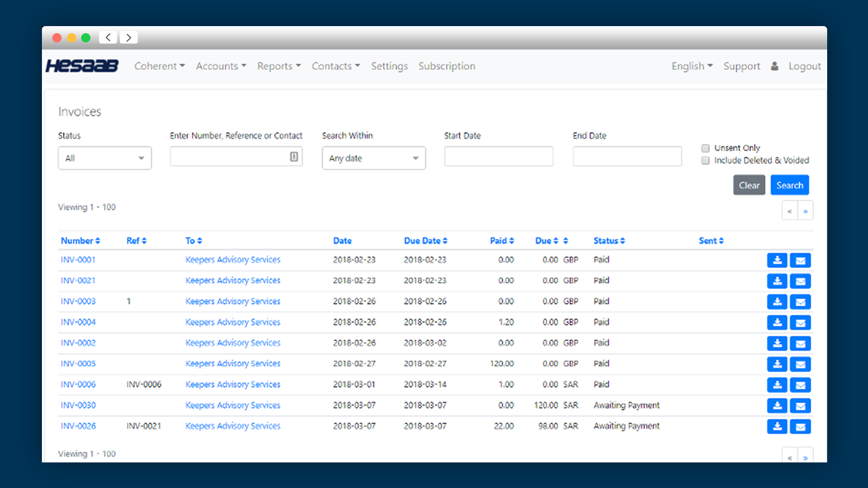Download invoice INV-0001 via download icon
868x488 pixels.
coord(777,261)
